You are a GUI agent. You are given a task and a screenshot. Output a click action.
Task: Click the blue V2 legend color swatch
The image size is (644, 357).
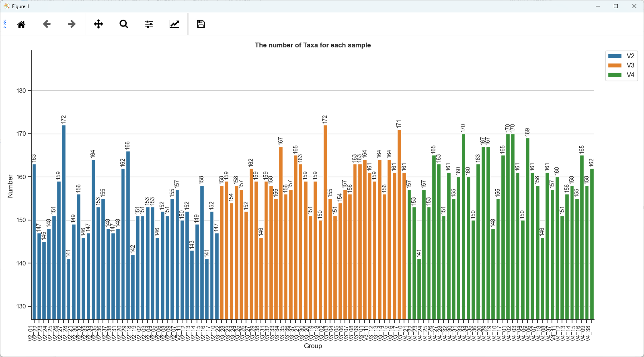[615, 56]
